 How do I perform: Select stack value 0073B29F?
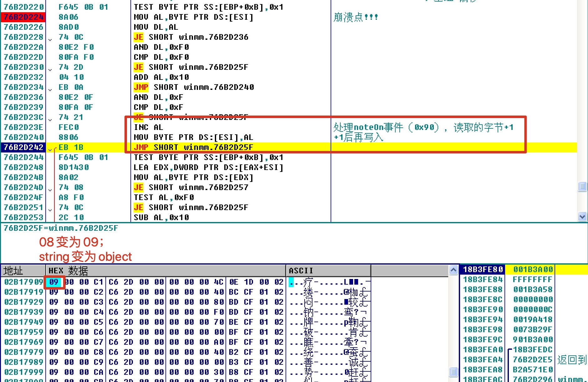[x=533, y=330]
